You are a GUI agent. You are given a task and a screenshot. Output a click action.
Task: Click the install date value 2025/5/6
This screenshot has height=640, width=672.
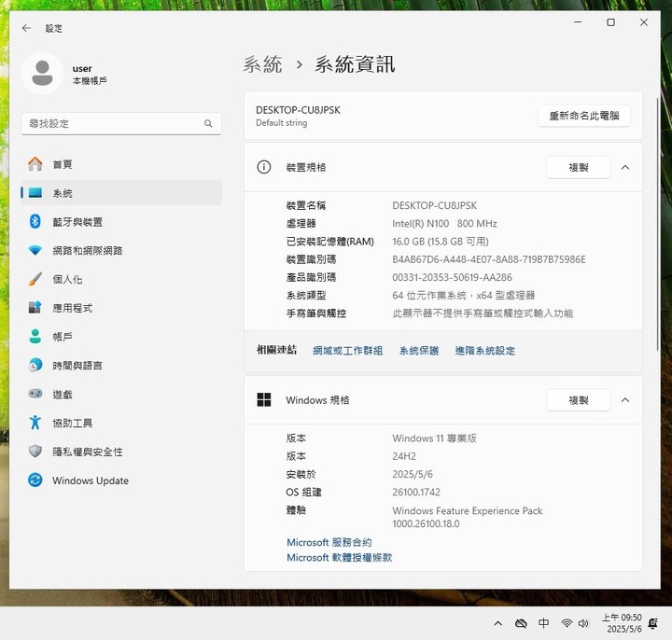click(x=413, y=474)
